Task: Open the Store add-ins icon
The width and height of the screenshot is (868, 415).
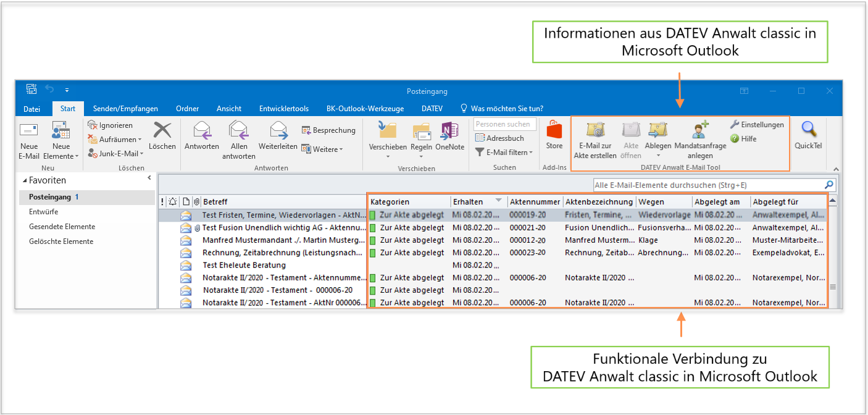Action: (x=554, y=130)
